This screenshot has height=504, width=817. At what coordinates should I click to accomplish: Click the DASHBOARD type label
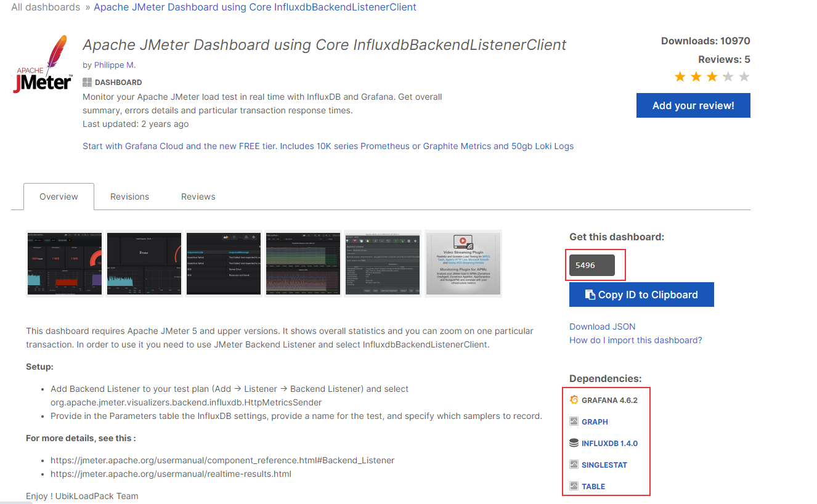pyautogui.click(x=118, y=83)
